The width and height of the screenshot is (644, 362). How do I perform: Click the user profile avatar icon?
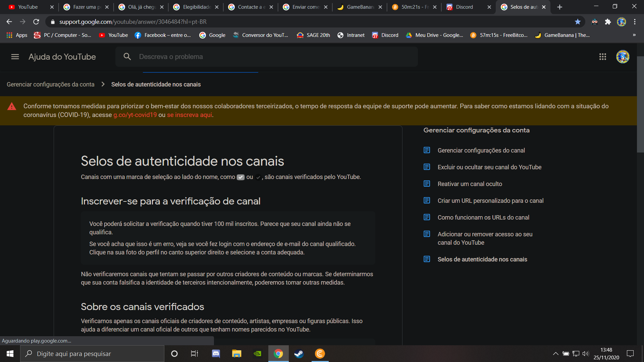click(623, 57)
